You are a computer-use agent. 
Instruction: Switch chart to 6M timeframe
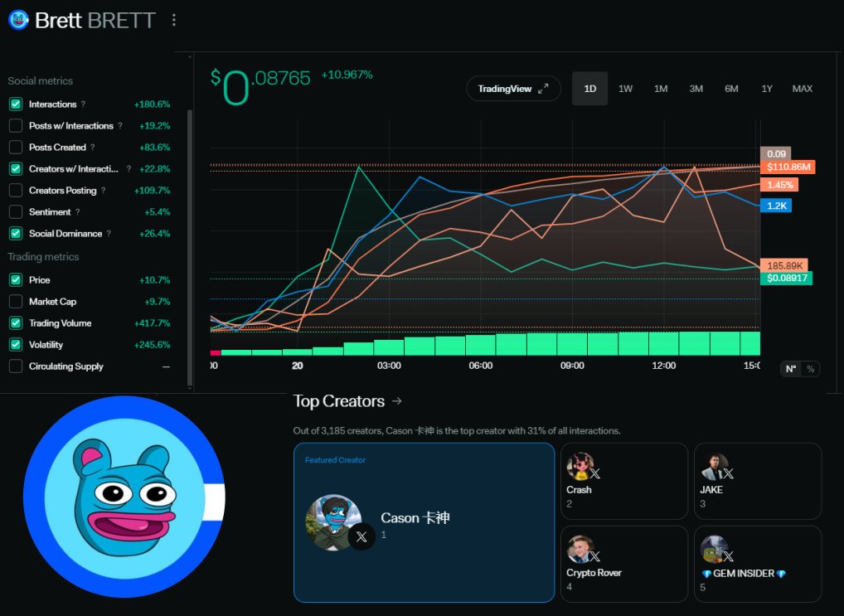point(731,89)
